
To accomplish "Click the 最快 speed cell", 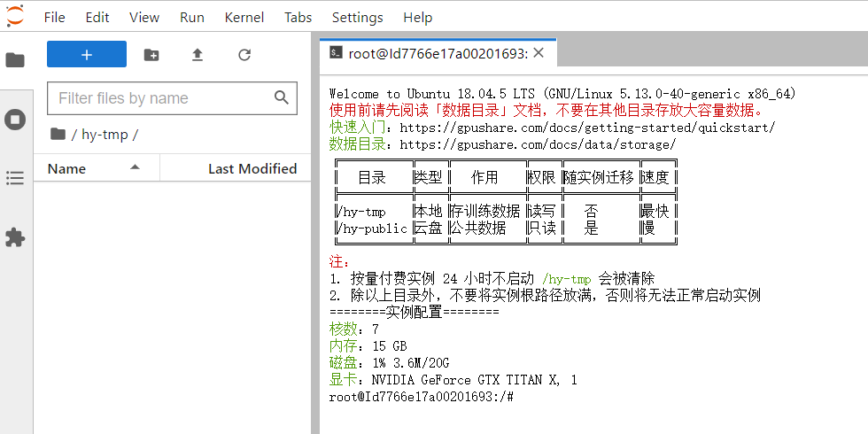I will click(x=656, y=212).
